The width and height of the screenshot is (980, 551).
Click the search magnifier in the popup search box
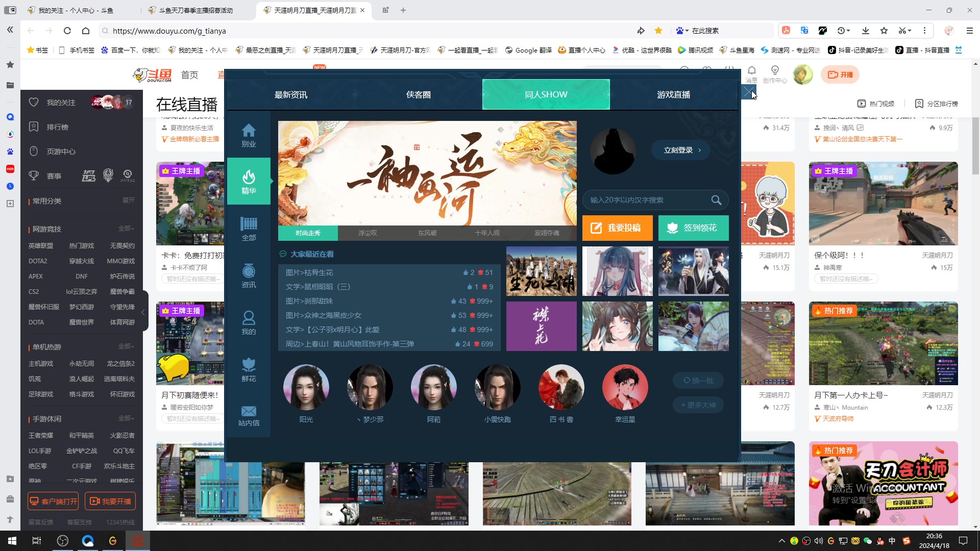pos(716,200)
